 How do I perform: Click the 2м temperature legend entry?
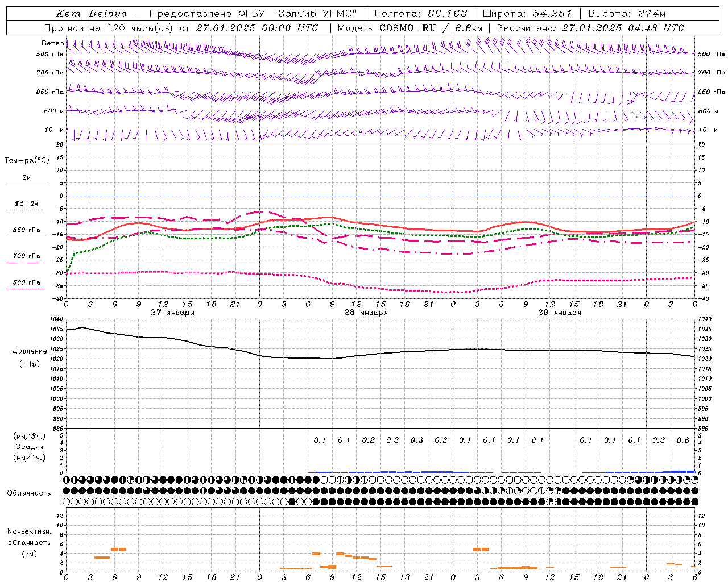click(x=27, y=177)
